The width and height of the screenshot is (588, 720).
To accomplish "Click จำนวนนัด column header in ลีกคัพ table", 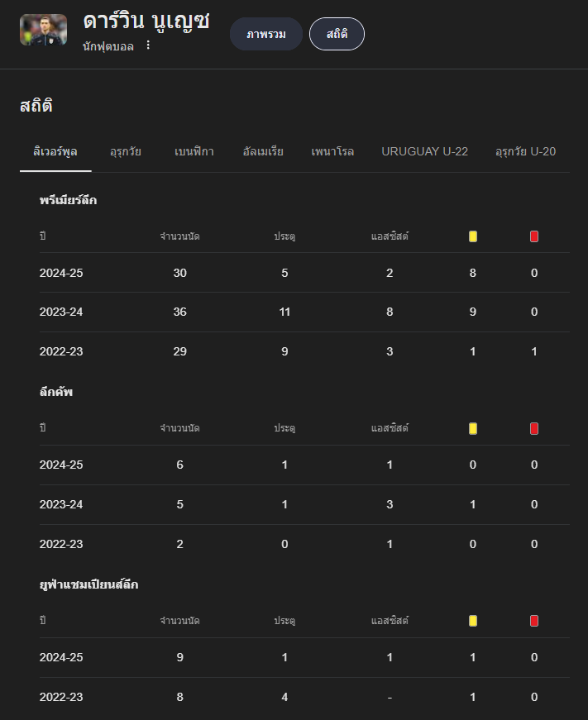I will pos(179,428).
